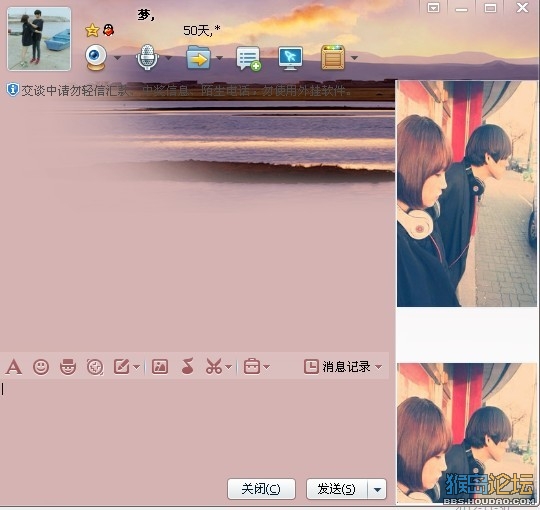Click the 发送(S) send button

click(337, 489)
